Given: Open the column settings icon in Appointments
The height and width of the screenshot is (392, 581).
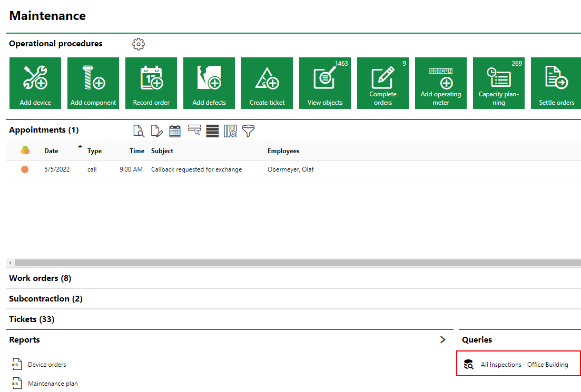Looking at the screenshot, I should point(230,131).
